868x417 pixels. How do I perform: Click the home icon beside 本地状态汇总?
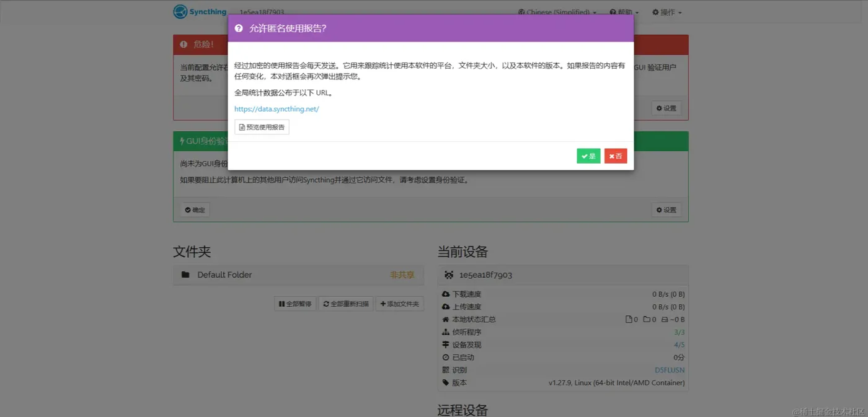click(446, 320)
